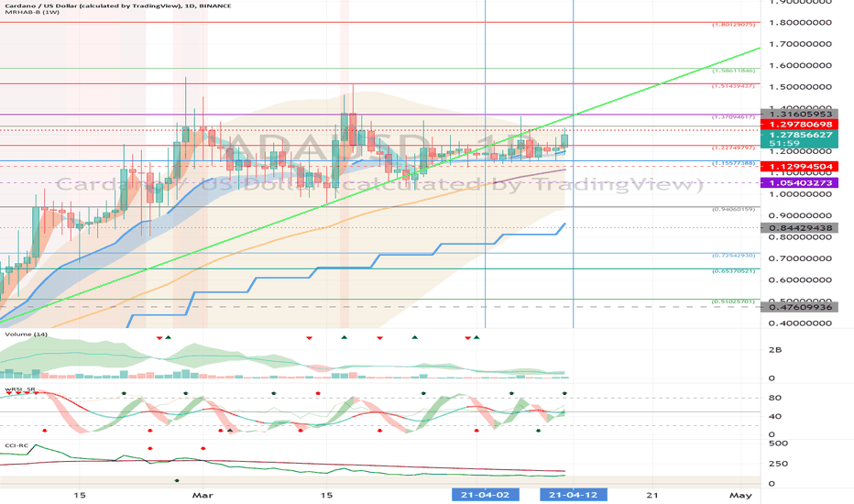Click the Cardano / US Dollar chart title
The width and height of the screenshot is (854, 504).
(x=116, y=5)
